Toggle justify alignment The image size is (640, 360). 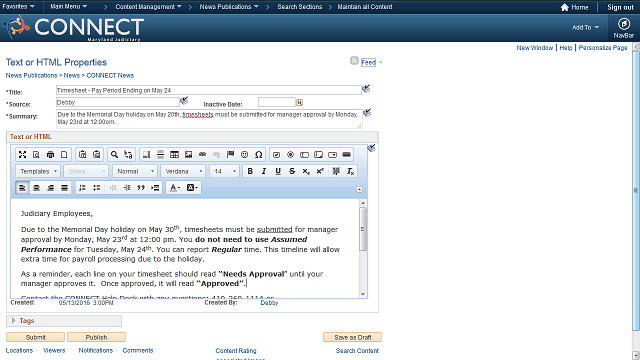tap(64, 188)
